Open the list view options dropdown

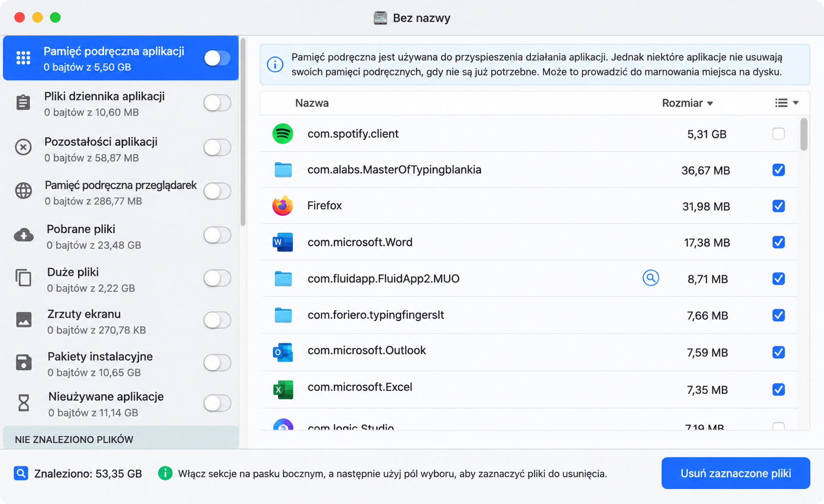pyautogui.click(x=786, y=103)
